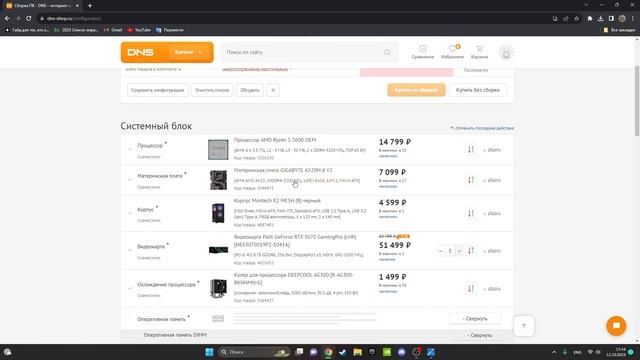Viewport: 640px width, 360px height.
Task: Open the Montech X2 MESH case thumbnail
Action: click(218, 213)
